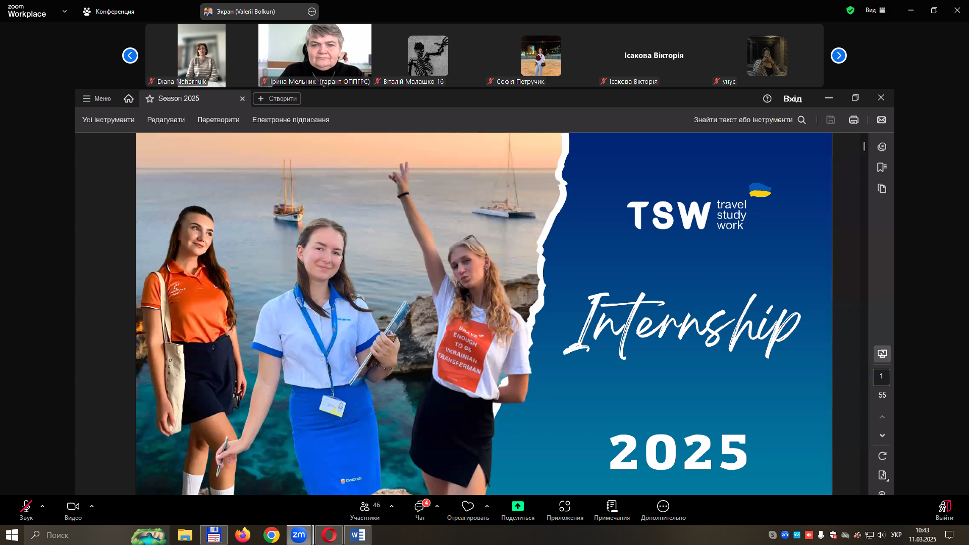Toggle page display fit mode icon
This screenshot has width=970, height=546.
pyautogui.click(x=882, y=354)
